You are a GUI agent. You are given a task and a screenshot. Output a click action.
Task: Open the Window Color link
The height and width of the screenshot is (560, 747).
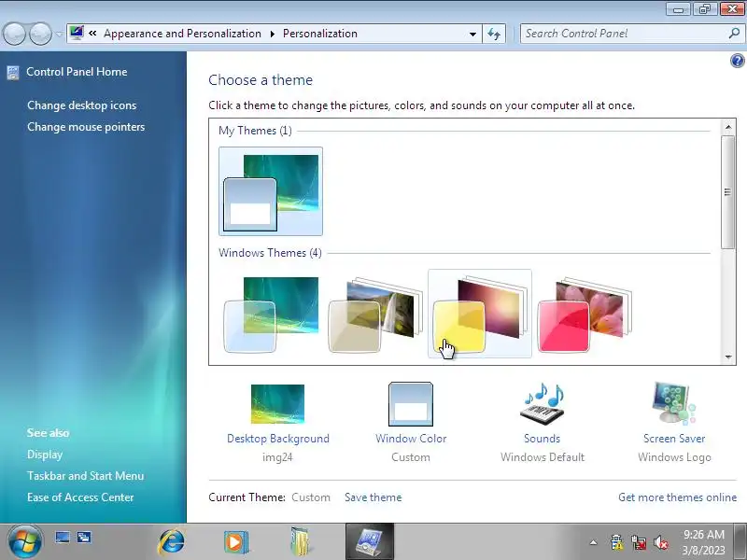[x=411, y=439]
